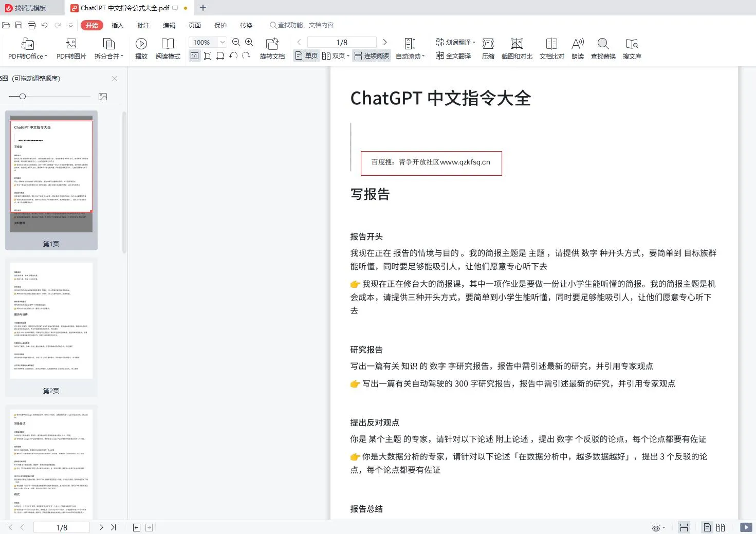The image size is (756, 534).
Task: Click the status bar page number field
Action: 62,527
